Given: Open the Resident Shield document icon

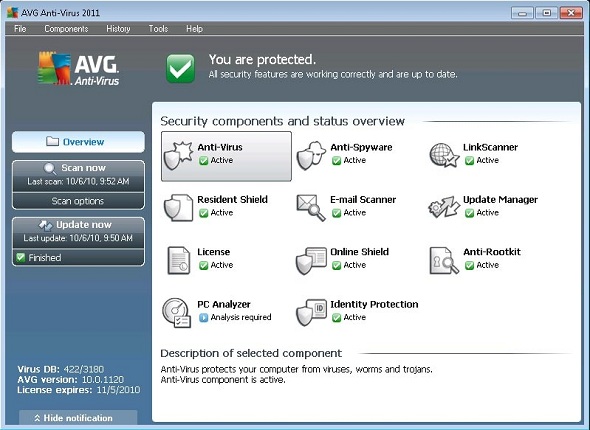Looking at the screenshot, I should pos(178,208).
